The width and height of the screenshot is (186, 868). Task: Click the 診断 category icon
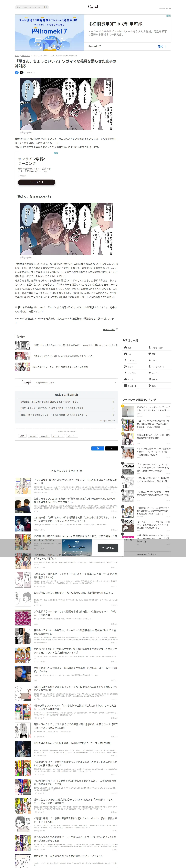pyautogui.click(x=150, y=386)
